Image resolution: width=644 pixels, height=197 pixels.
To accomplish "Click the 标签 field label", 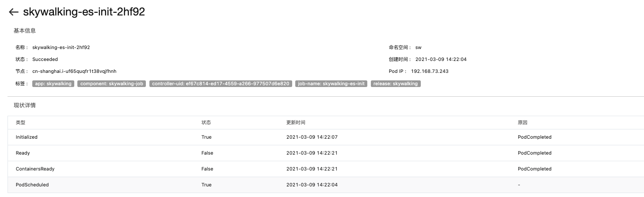I will coord(22,83).
